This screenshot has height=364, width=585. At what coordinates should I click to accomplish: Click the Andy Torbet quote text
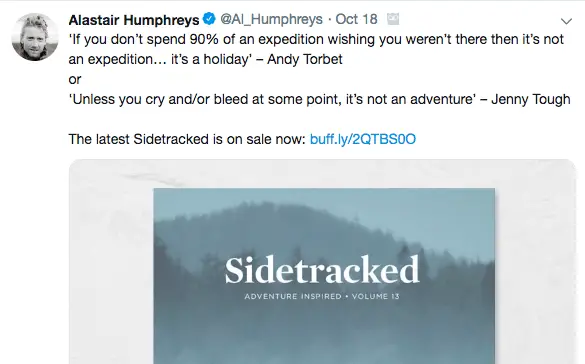[316, 49]
